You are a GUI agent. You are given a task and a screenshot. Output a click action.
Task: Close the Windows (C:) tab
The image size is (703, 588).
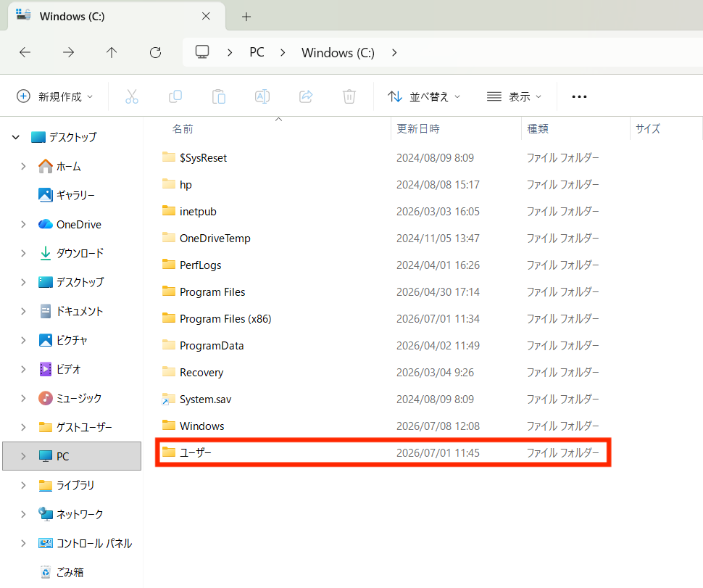coord(206,17)
